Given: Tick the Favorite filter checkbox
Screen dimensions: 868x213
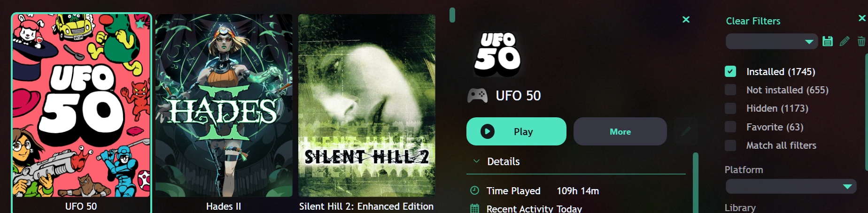Looking at the screenshot, I should point(730,127).
